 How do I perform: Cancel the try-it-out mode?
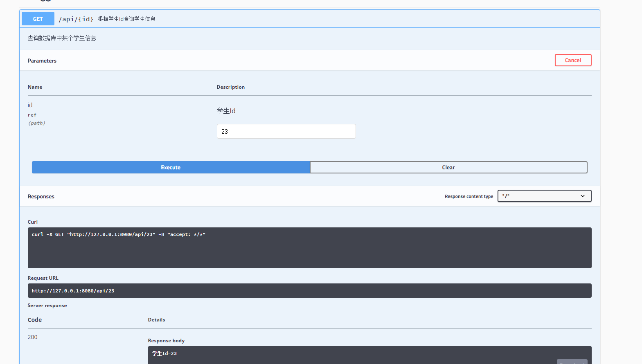pos(573,60)
